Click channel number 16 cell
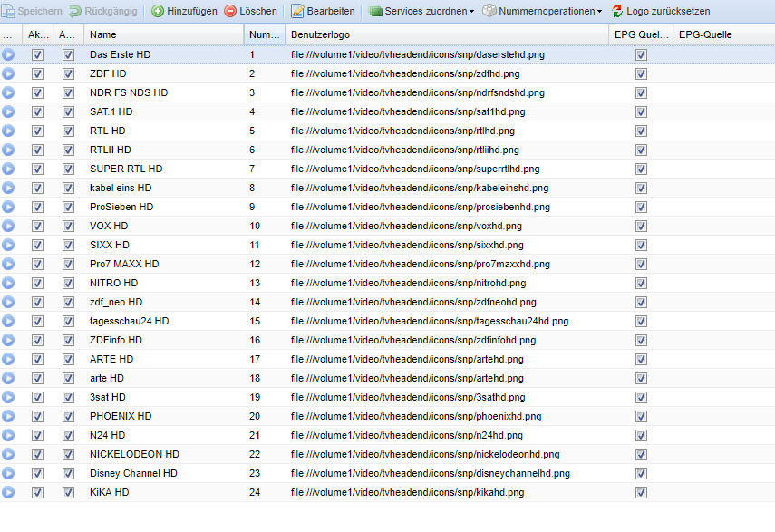 tap(265, 340)
